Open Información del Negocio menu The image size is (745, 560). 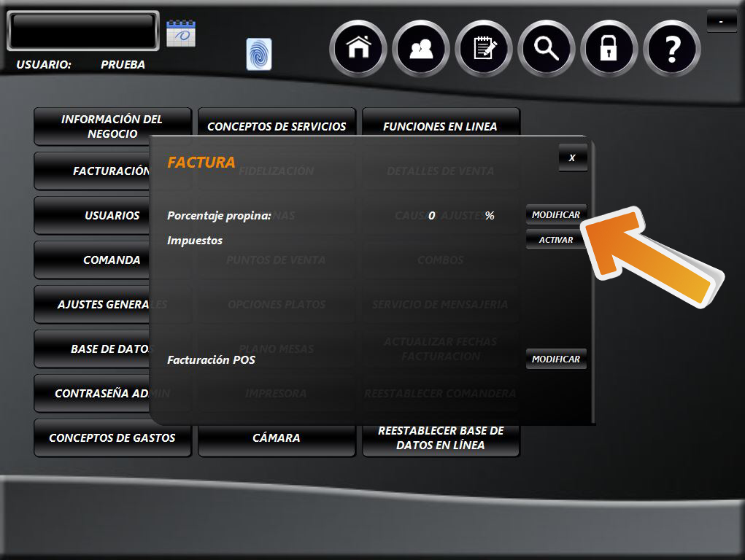112,125
